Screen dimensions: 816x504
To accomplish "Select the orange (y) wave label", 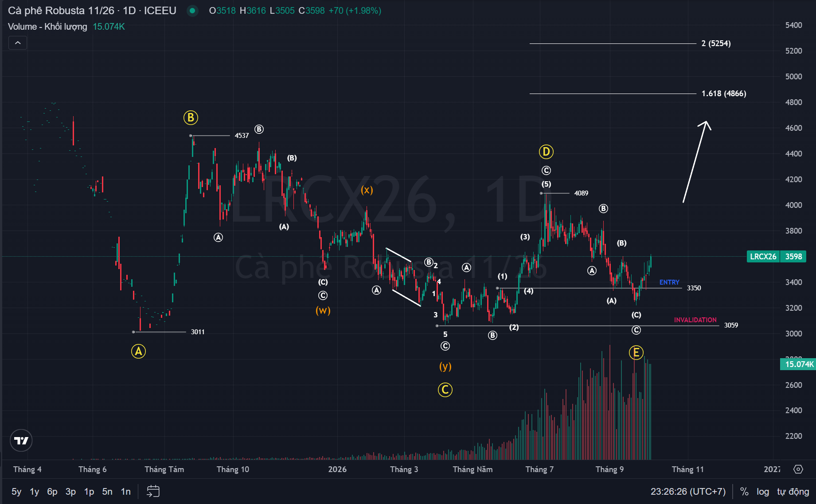I will tap(445, 366).
